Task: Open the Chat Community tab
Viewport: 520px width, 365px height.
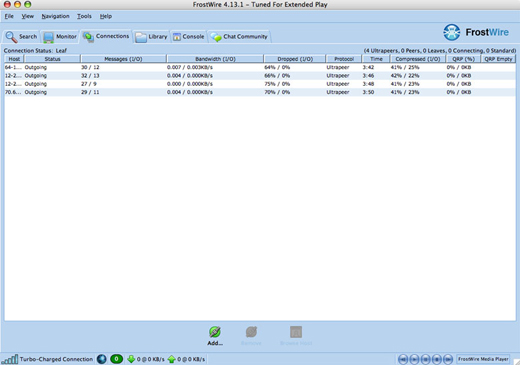Action: pos(239,37)
